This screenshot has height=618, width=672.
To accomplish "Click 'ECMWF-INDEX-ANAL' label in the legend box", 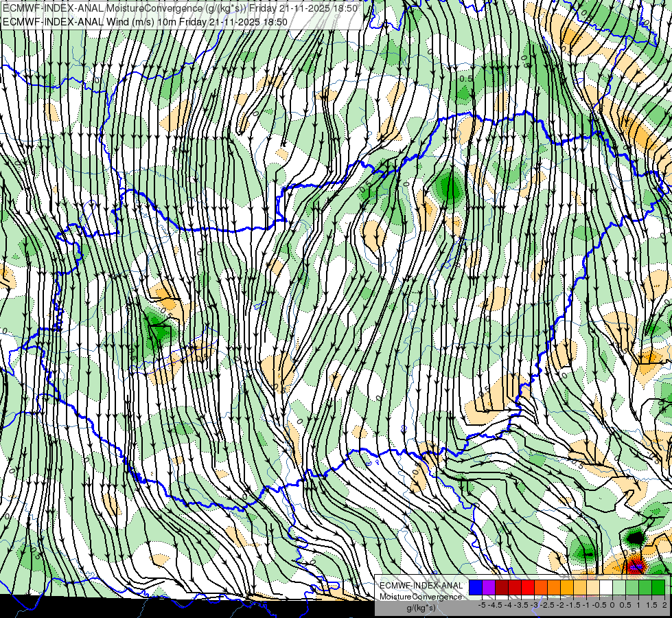I will pyautogui.click(x=421, y=586).
